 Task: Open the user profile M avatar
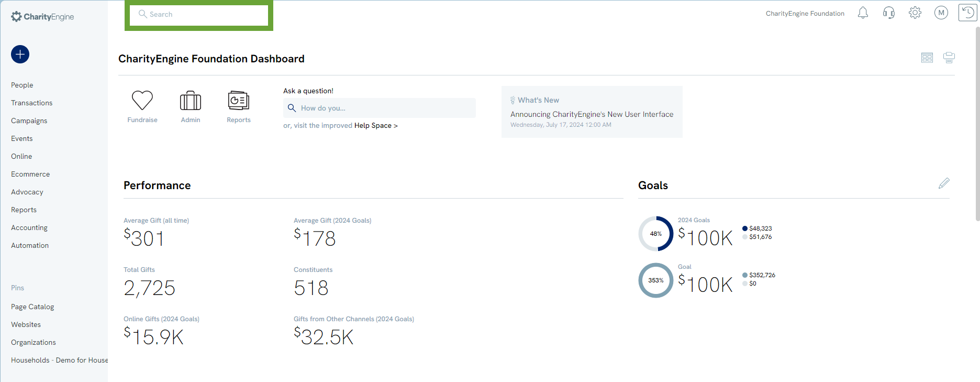click(941, 13)
